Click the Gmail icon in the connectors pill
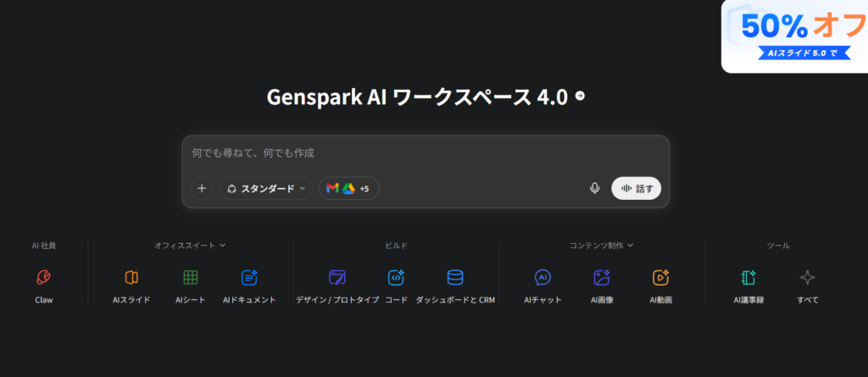Image resolution: width=868 pixels, height=377 pixels. [332, 188]
